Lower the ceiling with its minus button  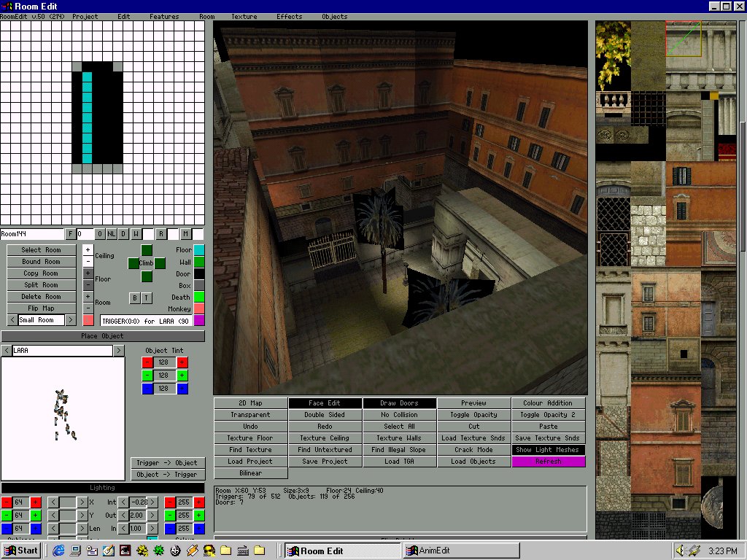88,261
